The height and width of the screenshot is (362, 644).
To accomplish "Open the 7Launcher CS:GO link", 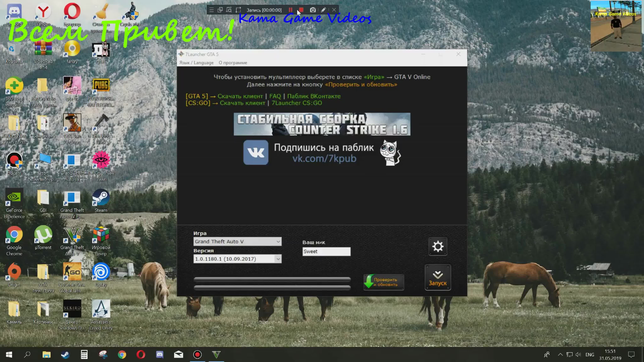I will coord(297,103).
